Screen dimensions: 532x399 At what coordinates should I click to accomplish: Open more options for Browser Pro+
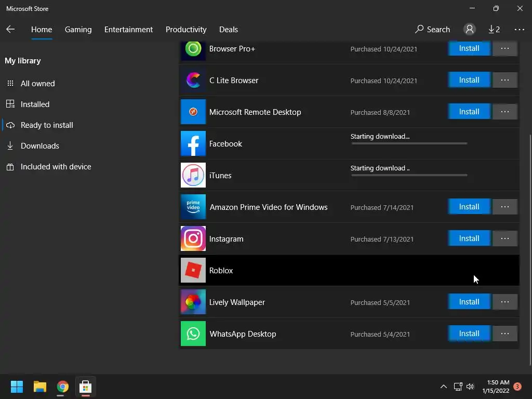click(x=505, y=48)
